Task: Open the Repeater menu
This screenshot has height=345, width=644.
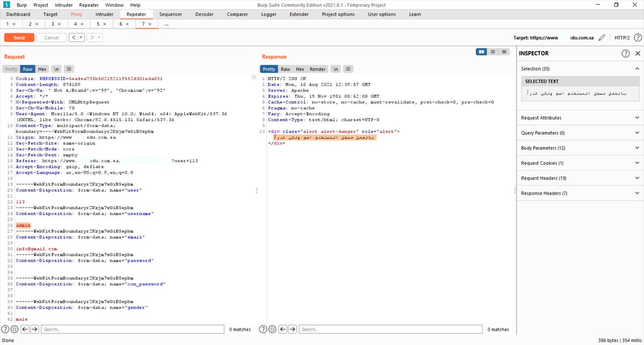Action: (89, 5)
